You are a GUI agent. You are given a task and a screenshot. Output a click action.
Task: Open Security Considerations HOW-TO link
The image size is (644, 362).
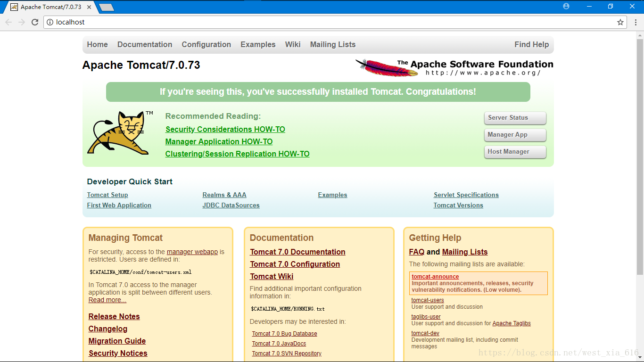pos(225,129)
